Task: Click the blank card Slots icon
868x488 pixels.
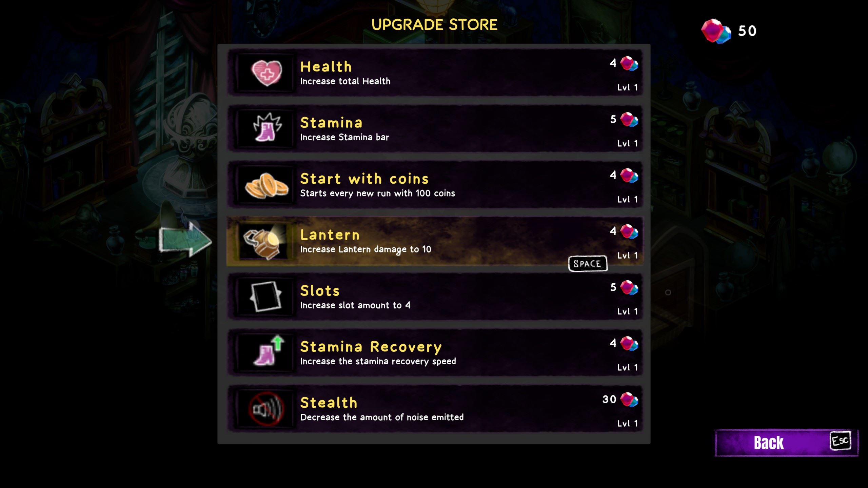Action: [x=266, y=296]
